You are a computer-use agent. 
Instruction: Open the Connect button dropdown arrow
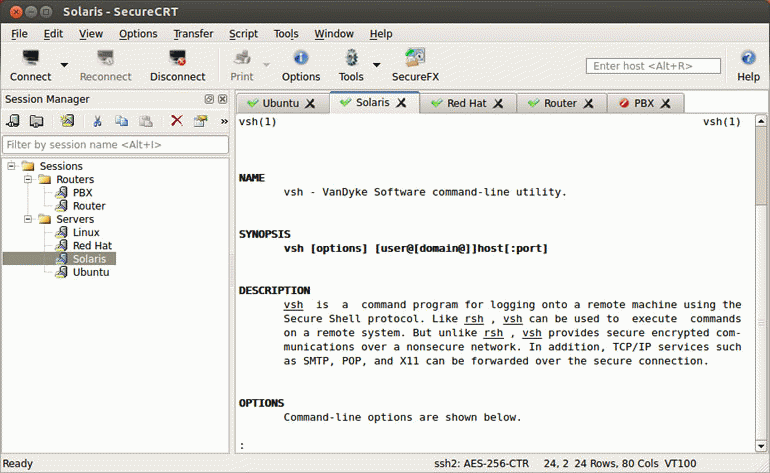64,64
